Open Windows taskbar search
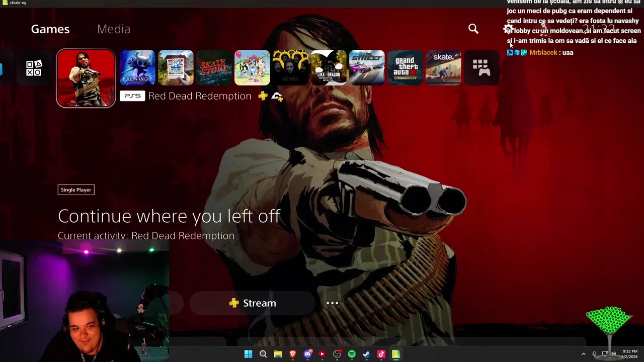This screenshot has width=644, height=362. 263,354
